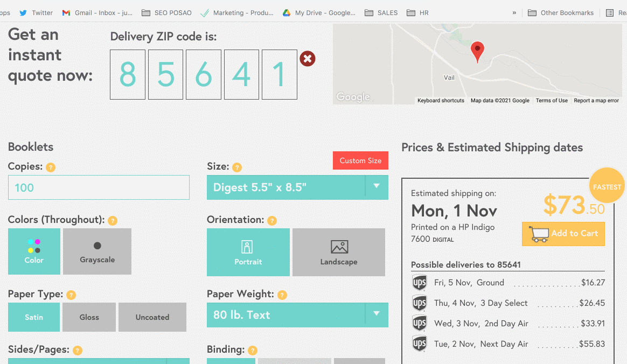The image size is (627, 364).
Task: Show help for Colors (Throughout)
Action: click(113, 221)
